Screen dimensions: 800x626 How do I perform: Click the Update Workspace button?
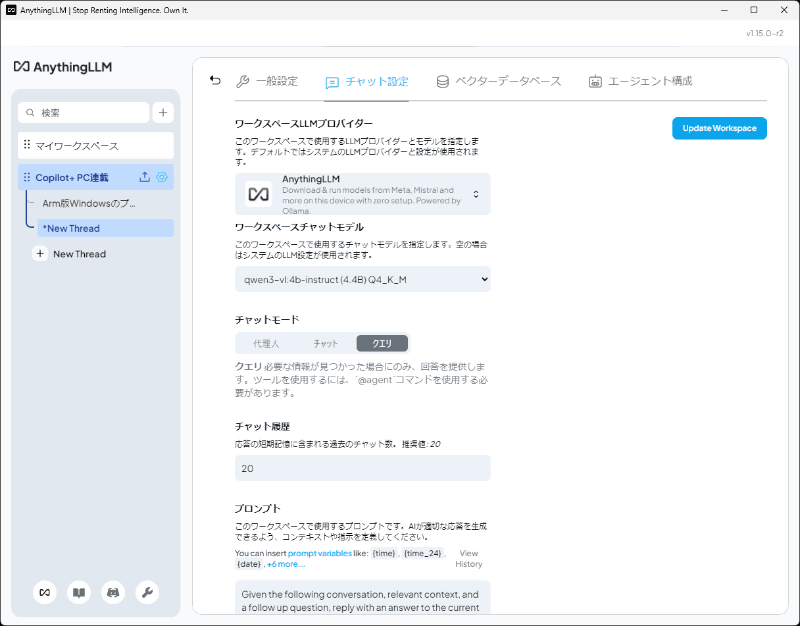(x=719, y=128)
